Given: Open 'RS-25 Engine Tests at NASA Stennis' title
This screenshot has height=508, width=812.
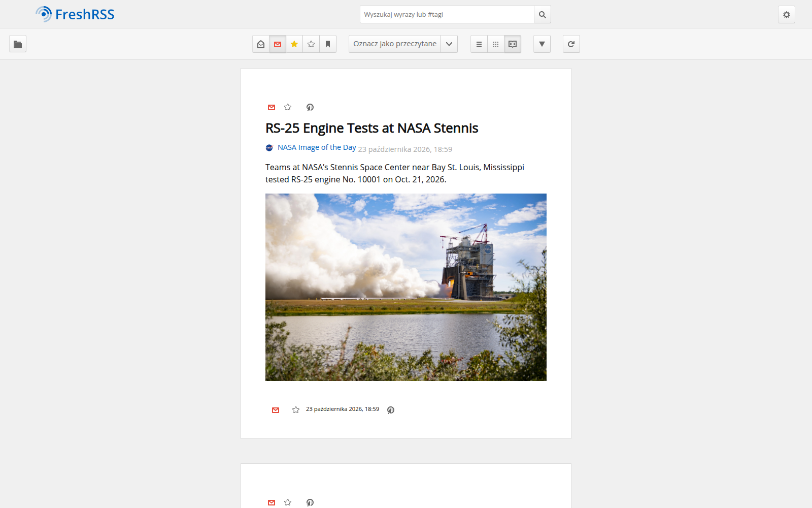Looking at the screenshot, I should pos(372,128).
